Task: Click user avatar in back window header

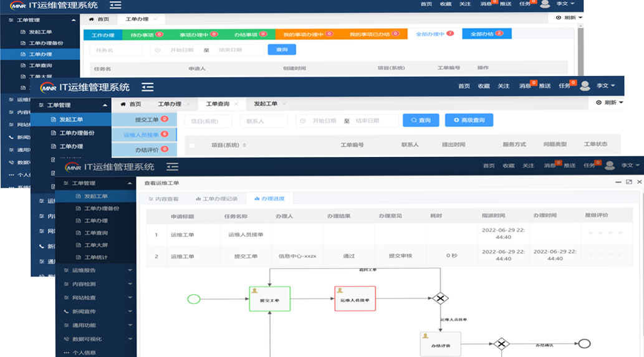Action: [x=545, y=4]
